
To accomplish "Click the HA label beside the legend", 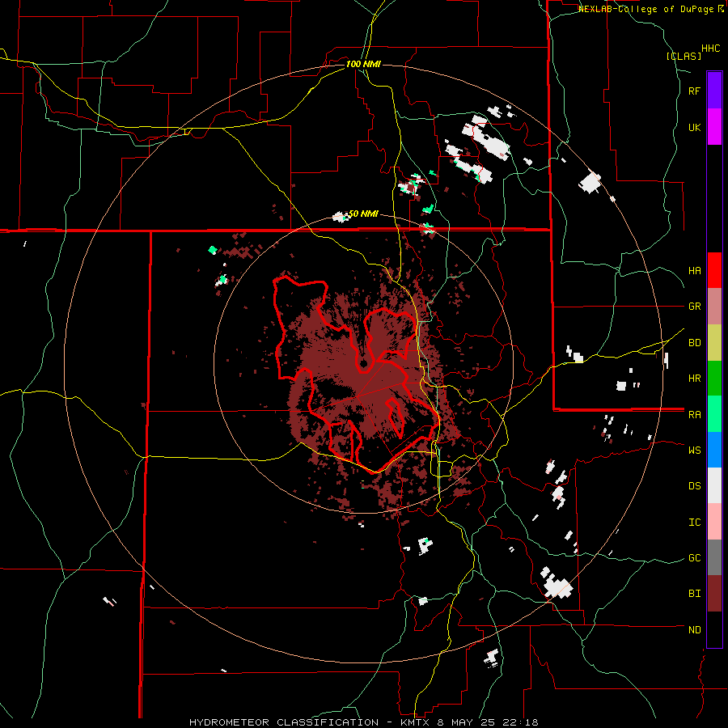I will point(694,271).
